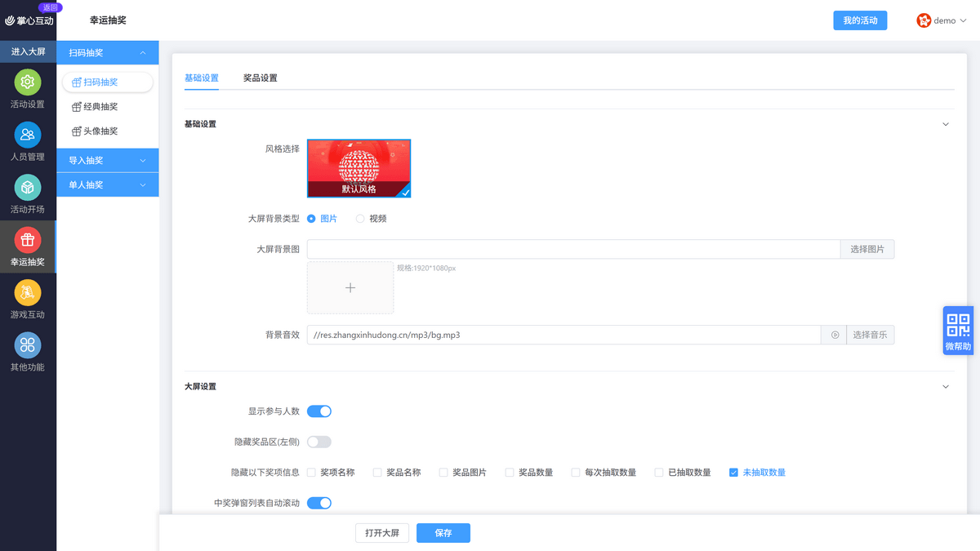980x551 pixels.
Task: Click the 选择图片 button
Action: 867,249
